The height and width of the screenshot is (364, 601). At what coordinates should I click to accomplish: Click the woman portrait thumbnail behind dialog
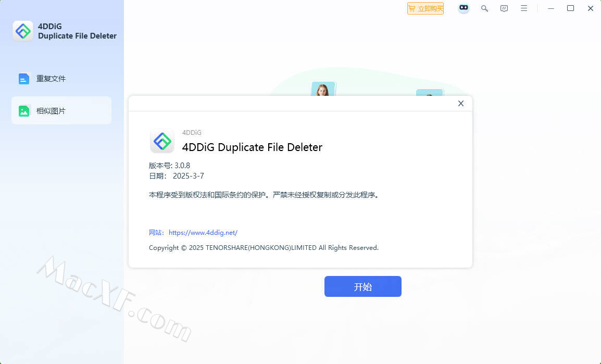click(323, 89)
